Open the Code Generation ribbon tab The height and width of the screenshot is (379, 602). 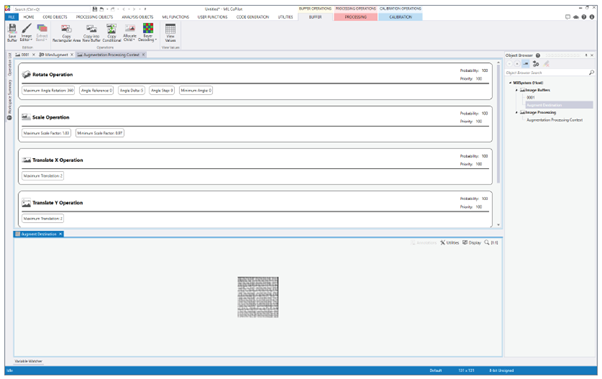[252, 17]
